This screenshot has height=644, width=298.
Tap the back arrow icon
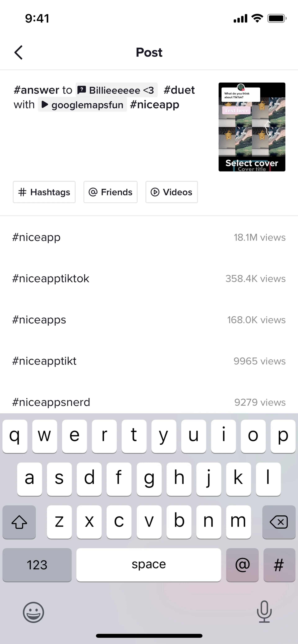click(18, 53)
